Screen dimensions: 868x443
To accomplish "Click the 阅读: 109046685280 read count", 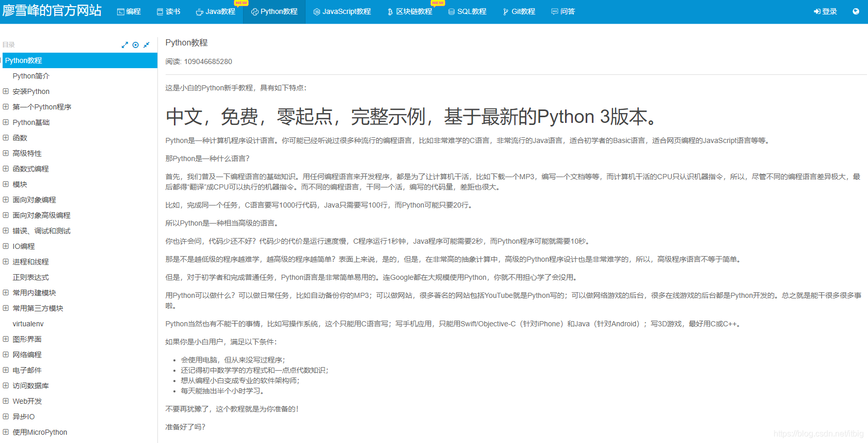I will coord(199,61).
